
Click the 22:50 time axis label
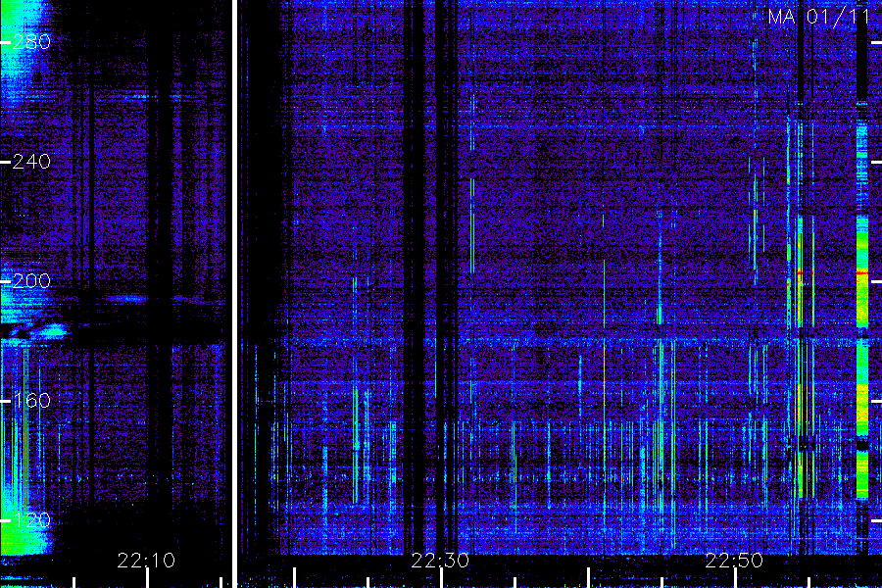pos(734,561)
